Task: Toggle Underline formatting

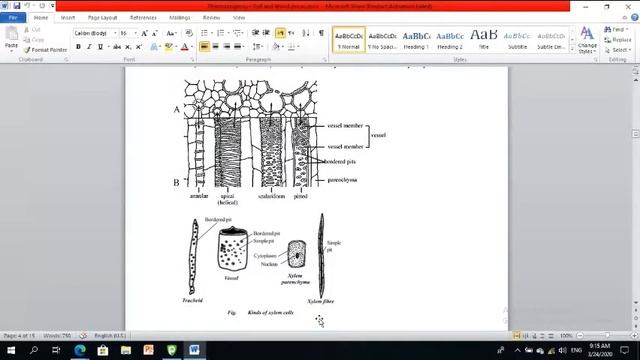Action: pos(100,47)
